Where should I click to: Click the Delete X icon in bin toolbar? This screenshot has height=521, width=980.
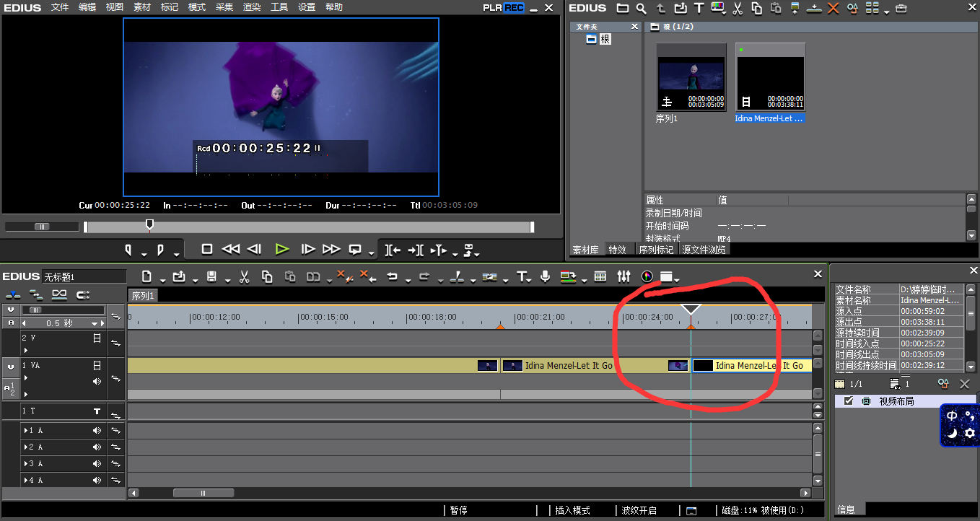coord(833,8)
